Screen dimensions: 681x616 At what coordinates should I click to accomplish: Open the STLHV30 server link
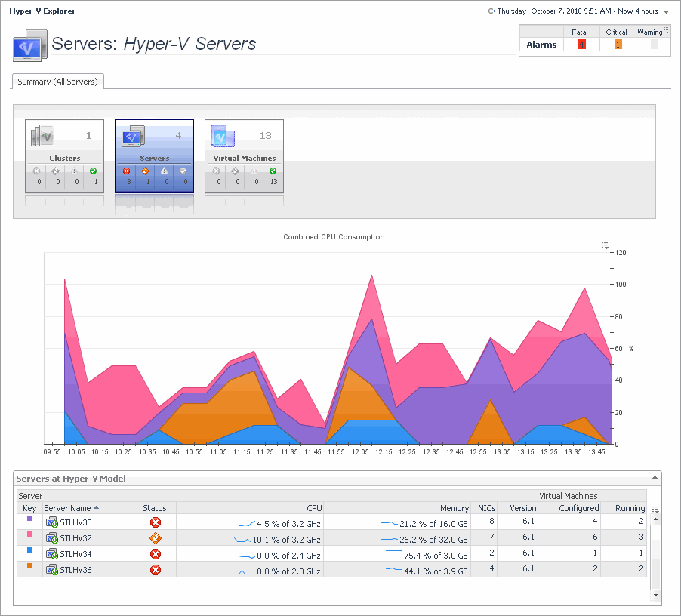75,522
